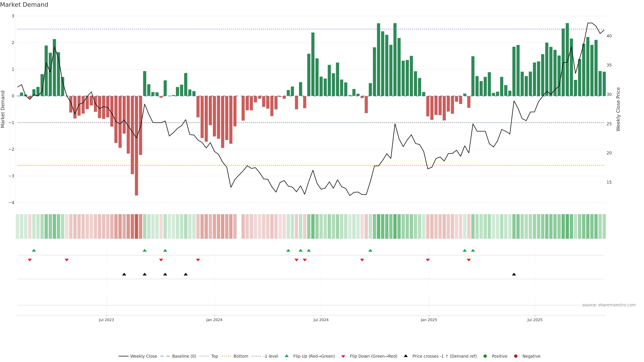This screenshot has width=644, height=362.
Task: Click the Positive green dot legend
Action: 485,356
